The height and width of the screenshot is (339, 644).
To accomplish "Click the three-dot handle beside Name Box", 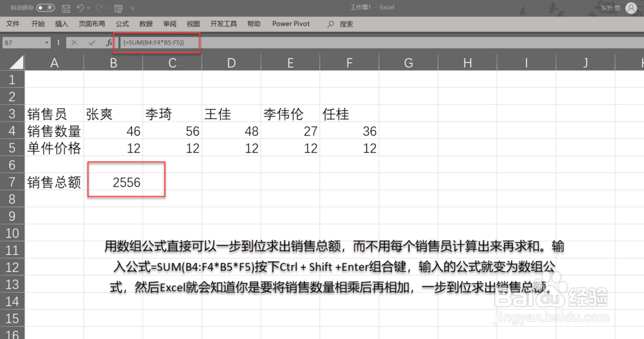I will (x=59, y=42).
